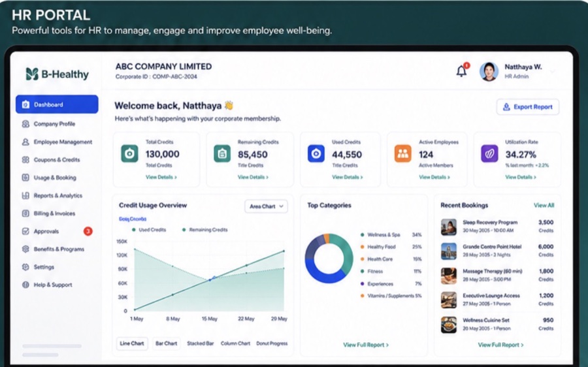588x367 pixels.
Task: Click the Used Credits card icon
Action: (316, 153)
